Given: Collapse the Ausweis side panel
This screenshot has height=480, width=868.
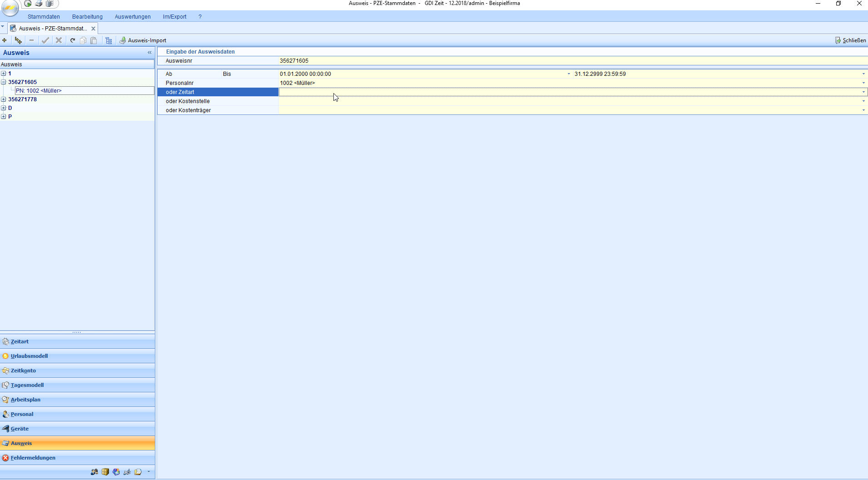Looking at the screenshot, I should [149, 53].
